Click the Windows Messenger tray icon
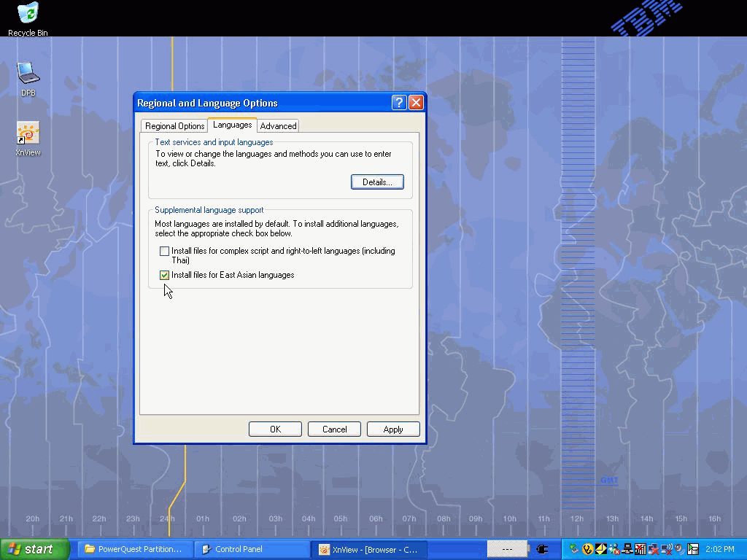Viewport: 747px width, 560px height. pyautogui.click(x=614, y=549)
